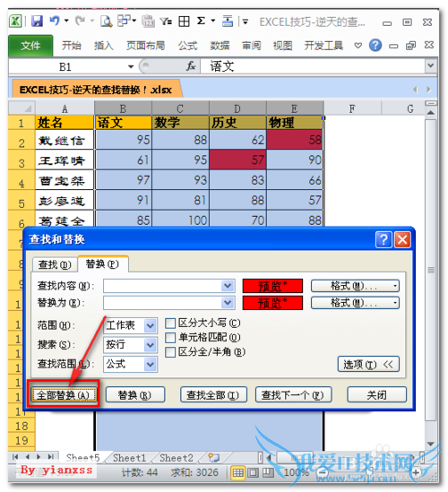Click the zoom out minus icon
Image resolution: width=448 pixels, height=492 pixels.
pos(322,472)
